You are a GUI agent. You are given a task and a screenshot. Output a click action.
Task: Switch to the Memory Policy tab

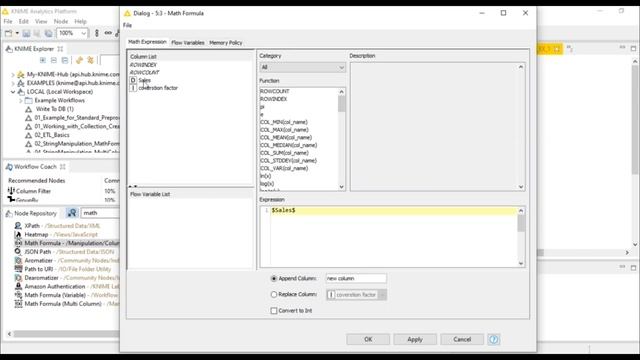click(226, 42)
